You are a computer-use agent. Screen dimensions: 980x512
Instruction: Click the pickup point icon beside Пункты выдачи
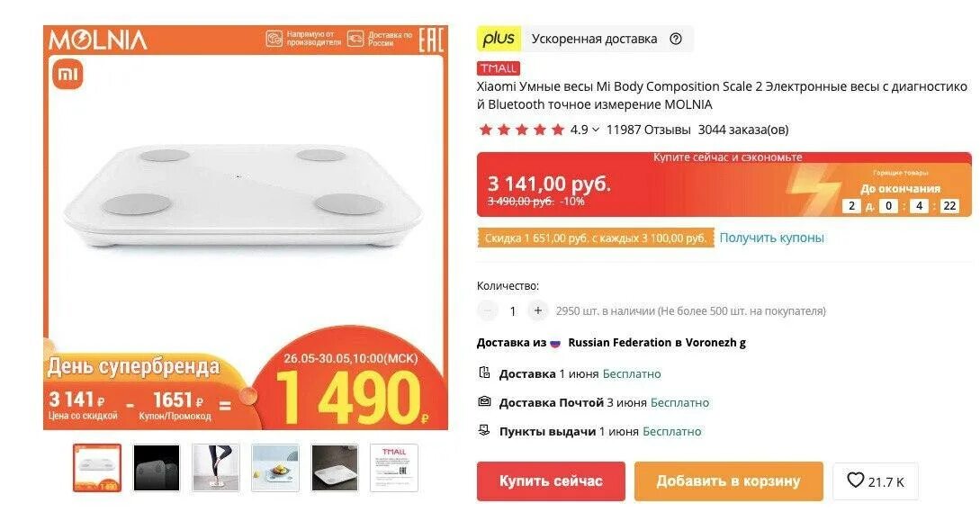point(484,431)
